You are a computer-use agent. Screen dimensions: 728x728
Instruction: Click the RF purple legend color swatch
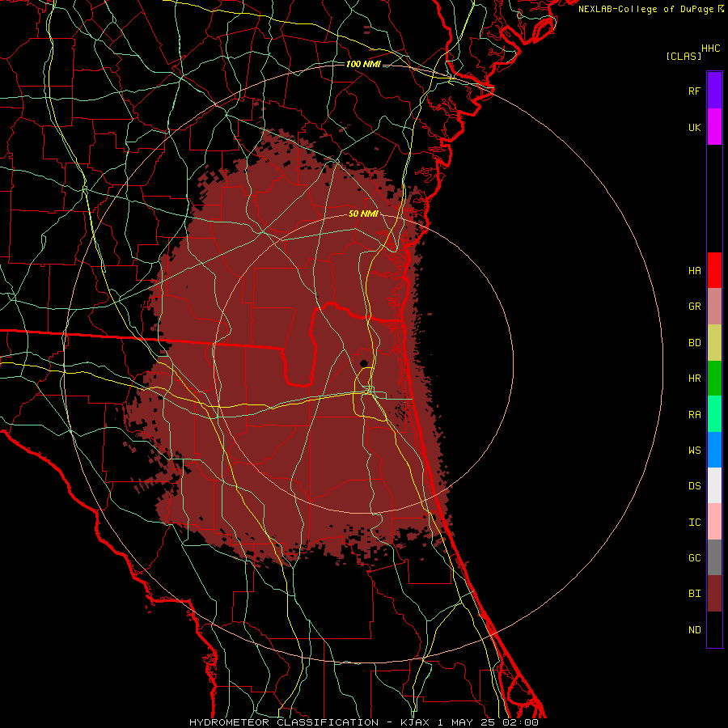click(714, 91)
